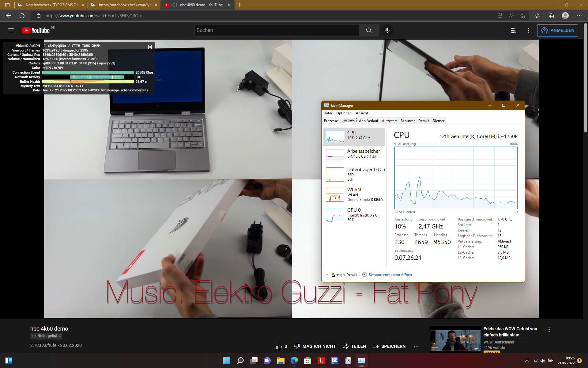Open Microsoft Edge from the taskbar

pos(294,361)
